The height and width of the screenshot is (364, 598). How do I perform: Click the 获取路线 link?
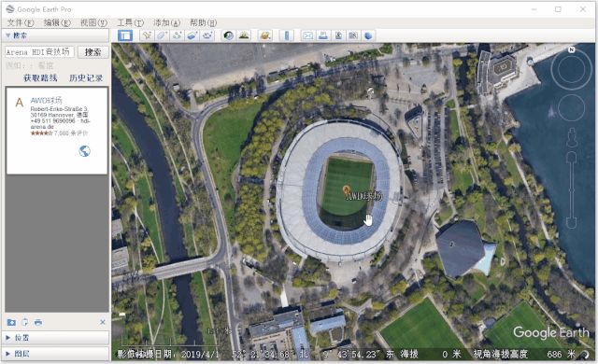[40, 78]
